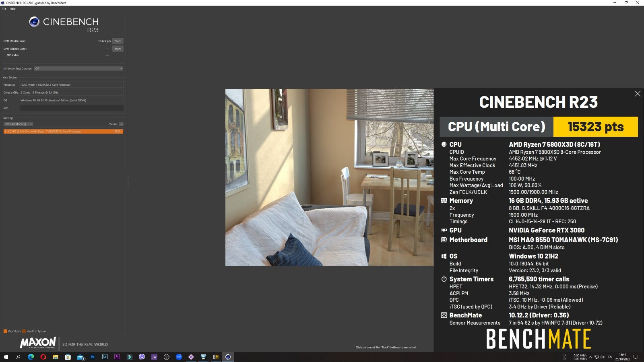Launch Opera browser from taskbar

(43, 357)
